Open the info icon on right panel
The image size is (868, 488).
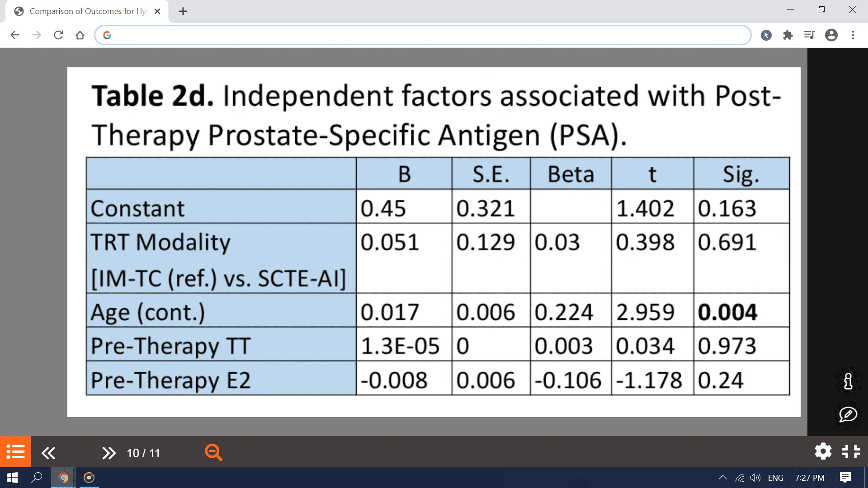848,381
